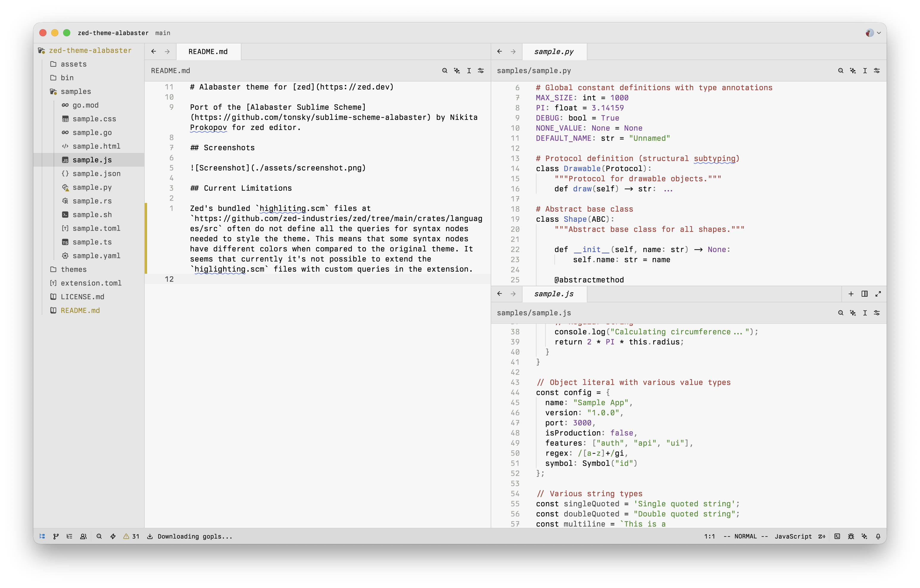Collapse the samples folder
The height and width of the screenshot is (588, 920).
76,91
